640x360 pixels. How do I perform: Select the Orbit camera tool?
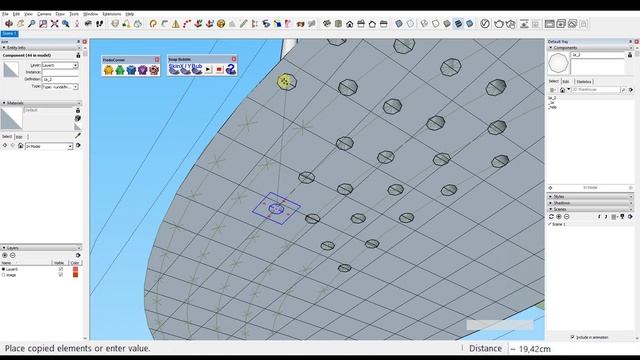pyautogui.click(x=9, y=24)
